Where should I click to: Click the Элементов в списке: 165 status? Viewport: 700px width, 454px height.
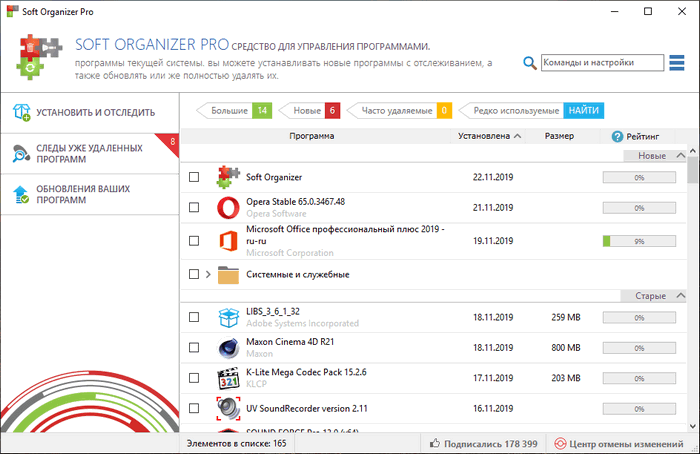237,444
